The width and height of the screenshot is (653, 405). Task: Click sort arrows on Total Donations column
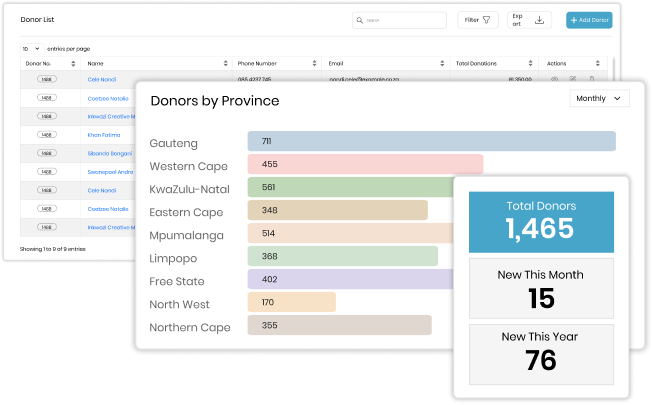pyautogui.click(x=533, y=63)
